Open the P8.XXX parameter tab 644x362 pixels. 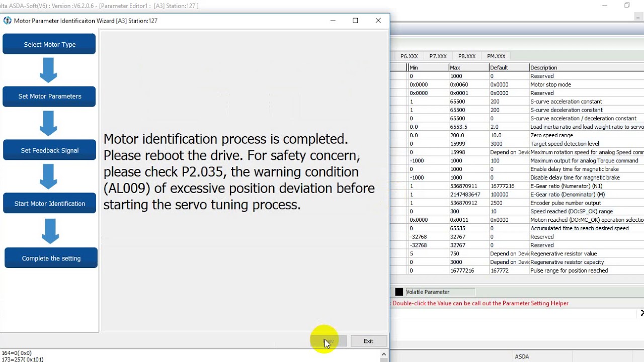point(466,56)
